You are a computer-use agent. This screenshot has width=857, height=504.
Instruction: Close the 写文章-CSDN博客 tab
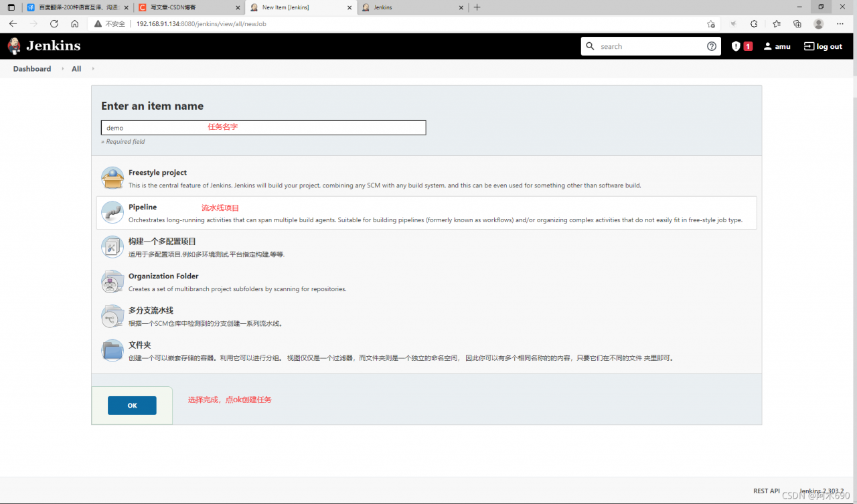238,7
